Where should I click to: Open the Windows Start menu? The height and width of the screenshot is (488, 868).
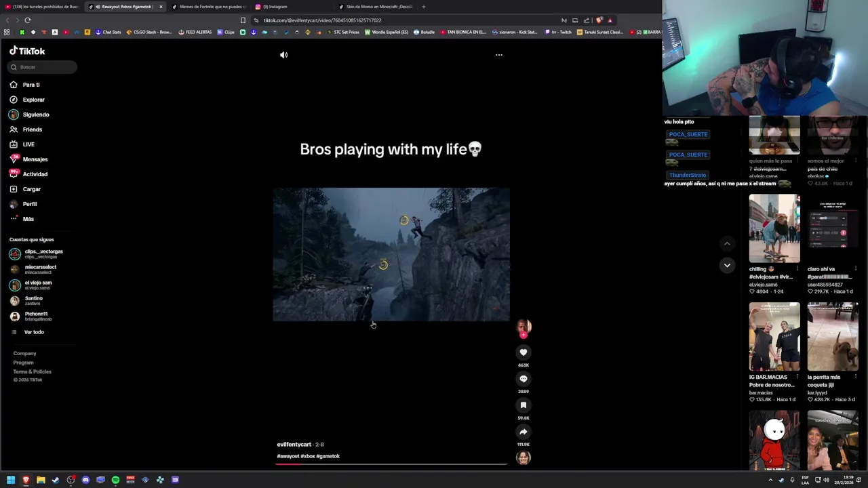pyautogui.click(x=11, y=480)
